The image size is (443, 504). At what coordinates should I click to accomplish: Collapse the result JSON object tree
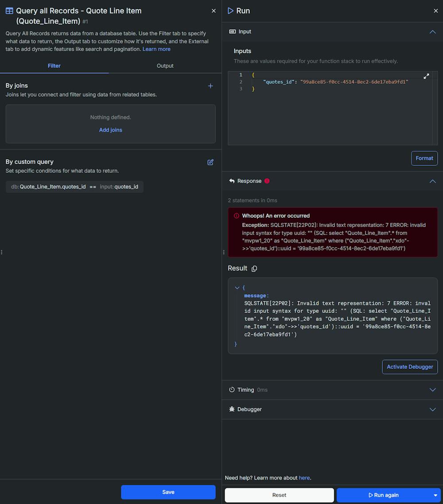tap(237, 288)
